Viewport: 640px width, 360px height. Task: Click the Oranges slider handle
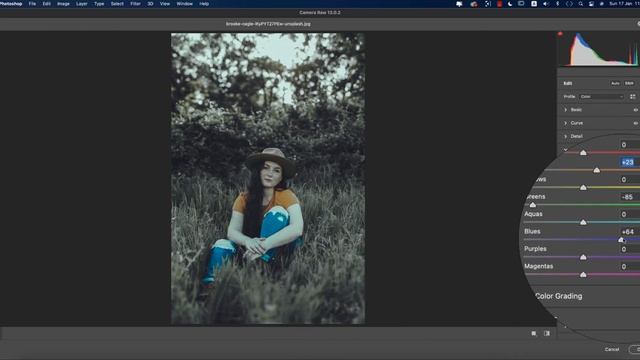pyautogui.click(x=597, y=170)
